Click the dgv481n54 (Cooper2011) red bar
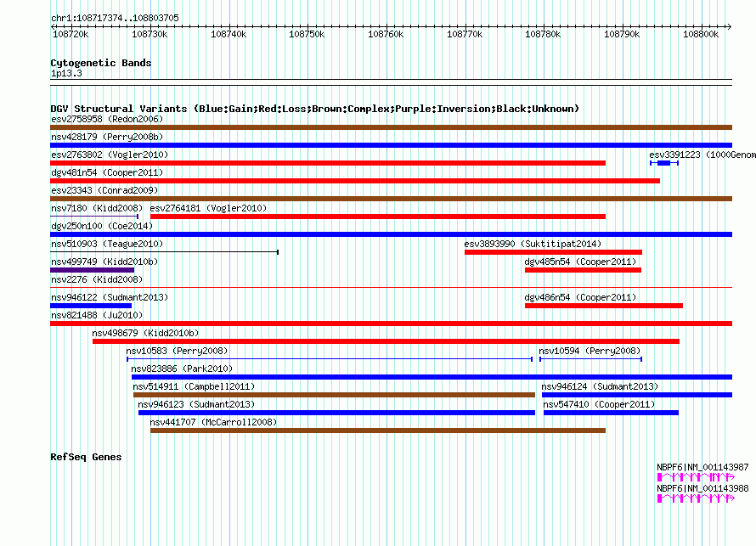Viewport: 756px width, 546px height. point(355,181)
